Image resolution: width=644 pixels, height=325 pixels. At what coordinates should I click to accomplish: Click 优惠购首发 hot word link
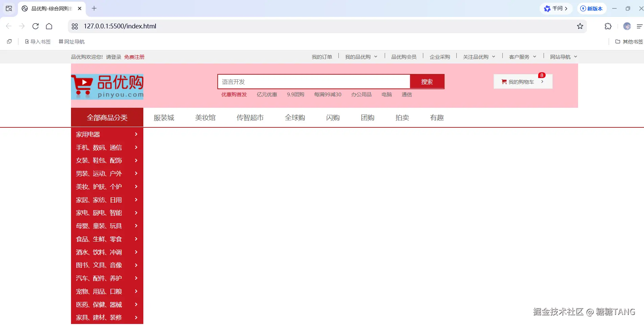coord(234,95)
